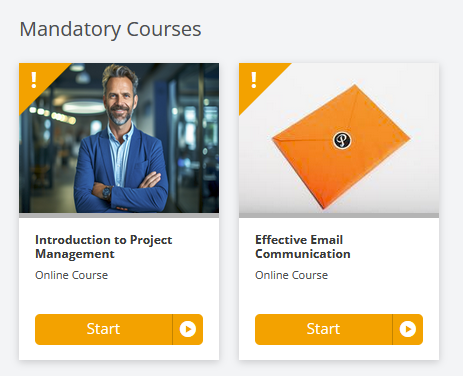Start the Introduction to Project Management course
Screen dimensions: 463x376
coord(119,329)
